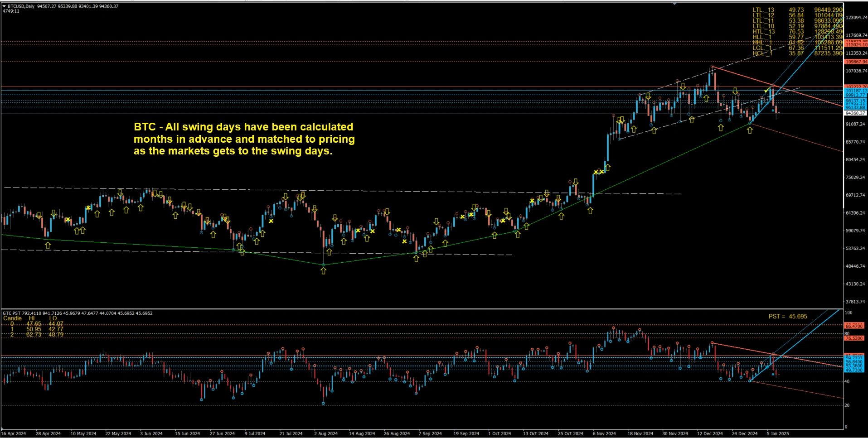This screenshot has width=868, height=438.
Task: Click the 123094.74 price scale label
Action: coord(856,18)
